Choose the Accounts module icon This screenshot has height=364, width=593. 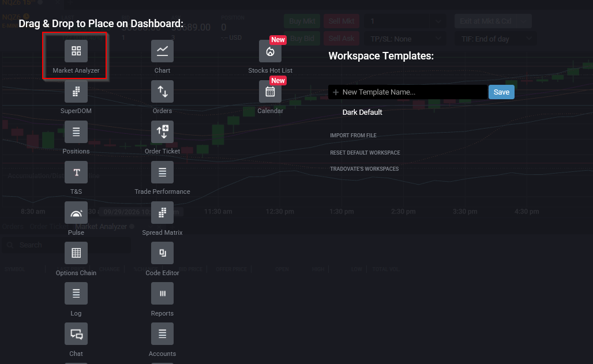pyautogui.click(x=162, y=334)
